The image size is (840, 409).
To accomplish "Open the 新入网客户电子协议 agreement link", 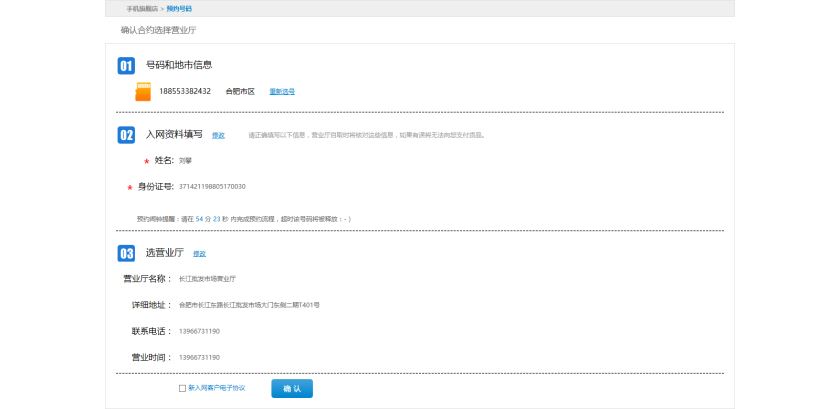I will tap(216, 388).
